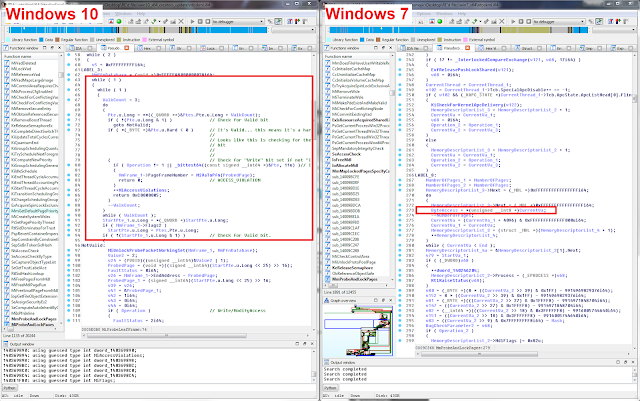Image resolution: width=640 pixels, height=401 pixels.
Task: Click the terminate process icon in Windows 7 toolbar
Action: 528,21
